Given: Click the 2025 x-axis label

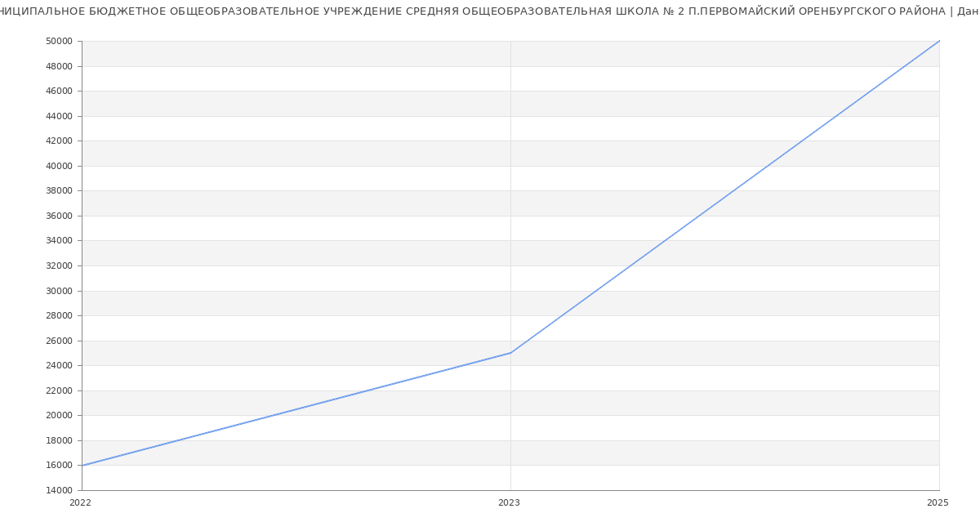Looking at the screenshot, I should [x=938, y=503].
